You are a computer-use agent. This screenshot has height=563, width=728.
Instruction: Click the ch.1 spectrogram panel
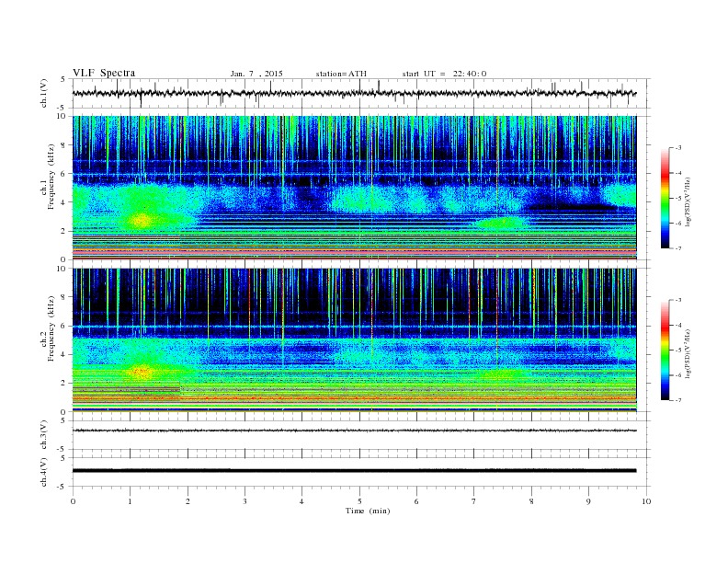point(354,188)
